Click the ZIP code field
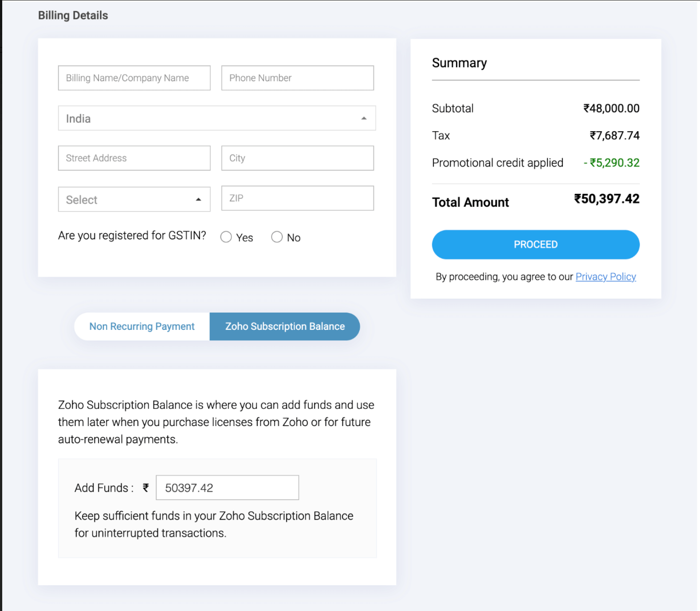Viewport: 700px width, 611px height. click(297, 198)
